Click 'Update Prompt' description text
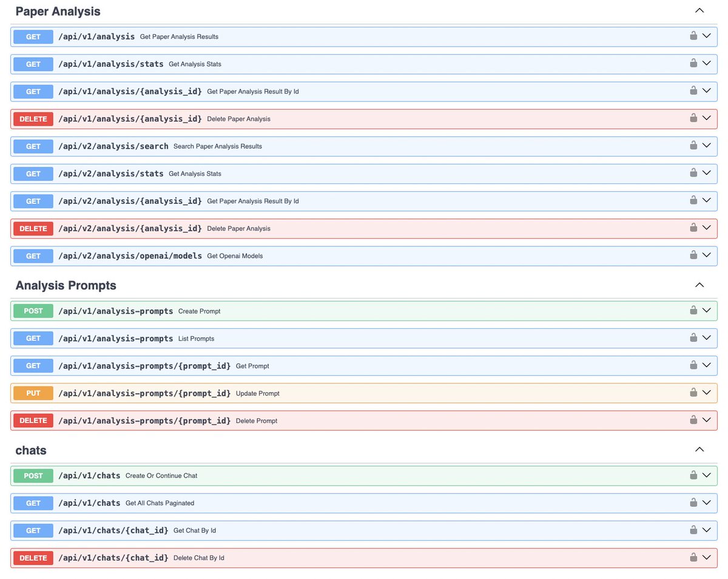The width and height of the screenshot is (728, 579). pos(258,393)
